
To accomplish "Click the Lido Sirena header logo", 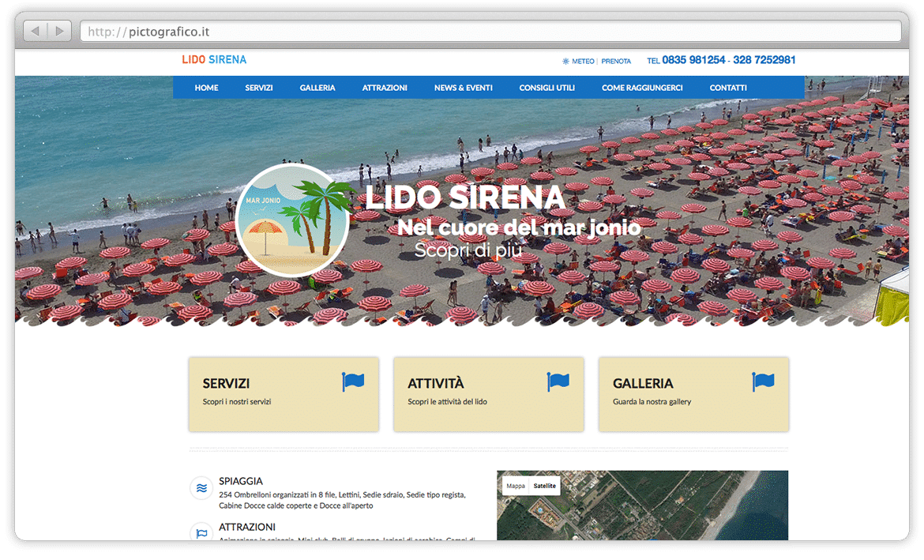I will 214,60.
